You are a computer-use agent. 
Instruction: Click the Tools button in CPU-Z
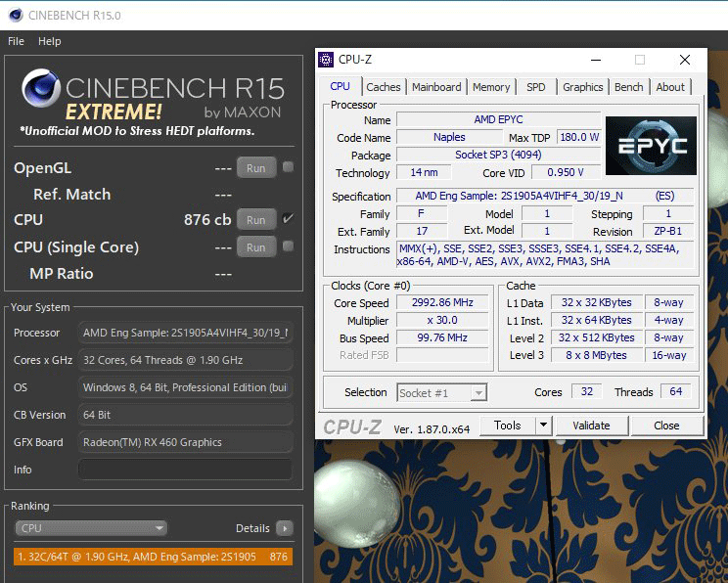tap(508, 426)
